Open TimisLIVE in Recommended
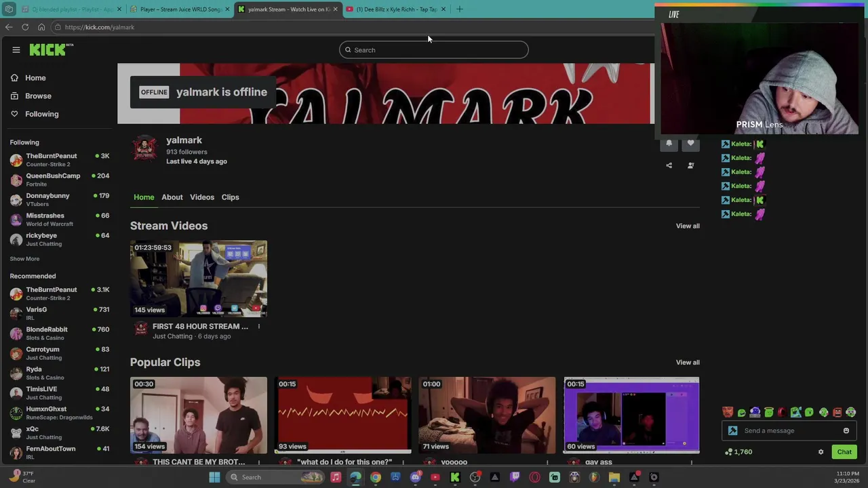The image size is (868, 488). 60,393
